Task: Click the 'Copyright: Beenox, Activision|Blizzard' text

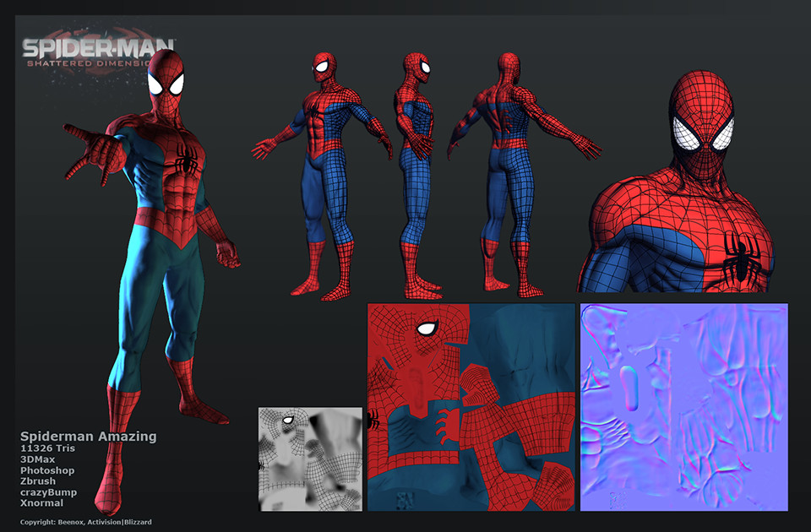Action: point(86,522)
